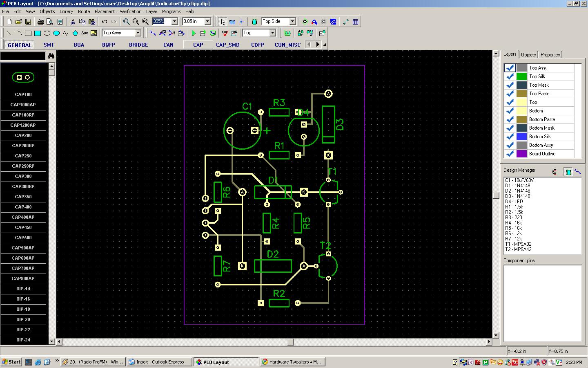Screen dimensions: 588x368
Task: Click the print icon
Action: tap(41, 22)
